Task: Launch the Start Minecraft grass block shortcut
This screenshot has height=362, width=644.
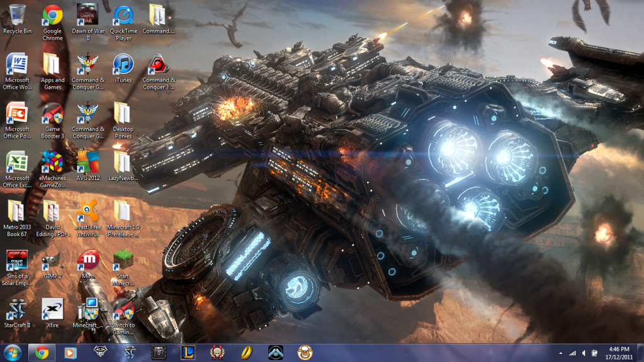Action: [123, 268]
